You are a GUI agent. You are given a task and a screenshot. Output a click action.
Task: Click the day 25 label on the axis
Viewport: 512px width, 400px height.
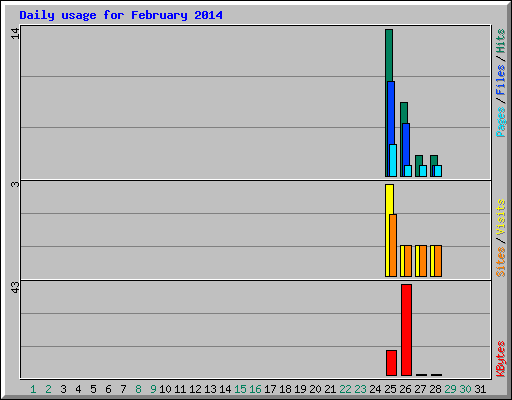point(390,389)
